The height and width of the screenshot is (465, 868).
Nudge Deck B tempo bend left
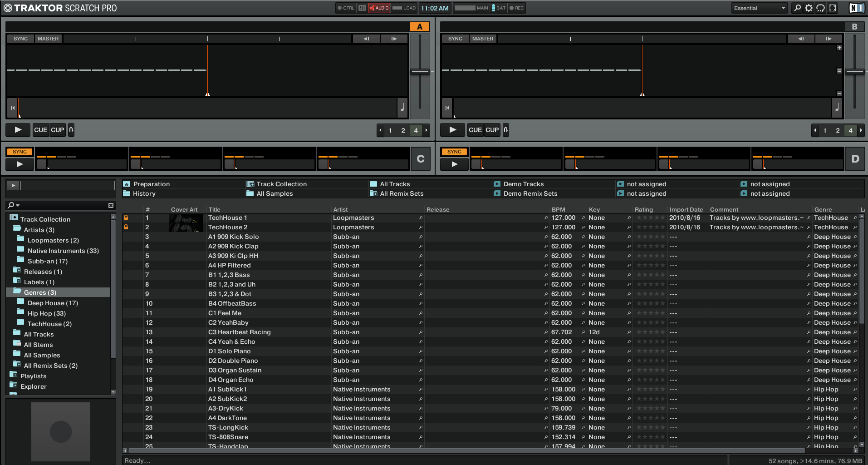click(x=801, y=39)
